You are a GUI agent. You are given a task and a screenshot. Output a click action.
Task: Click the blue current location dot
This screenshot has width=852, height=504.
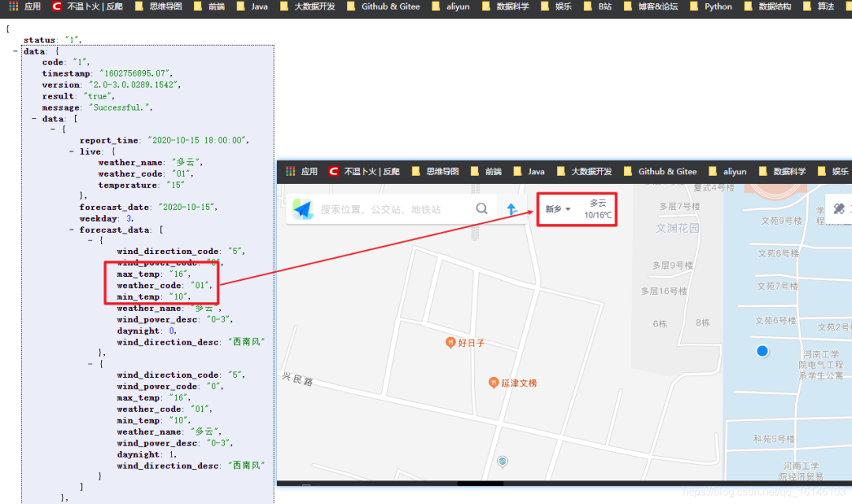click(x=762, y=352)
